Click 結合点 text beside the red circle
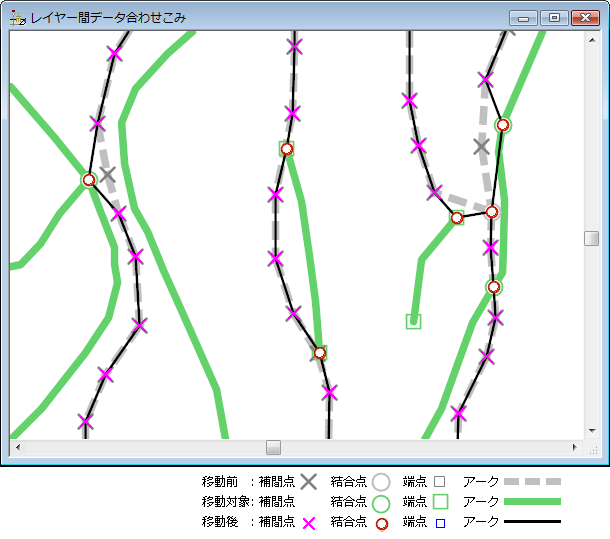This screenshot has width=610, height=539. coord(349,521)
